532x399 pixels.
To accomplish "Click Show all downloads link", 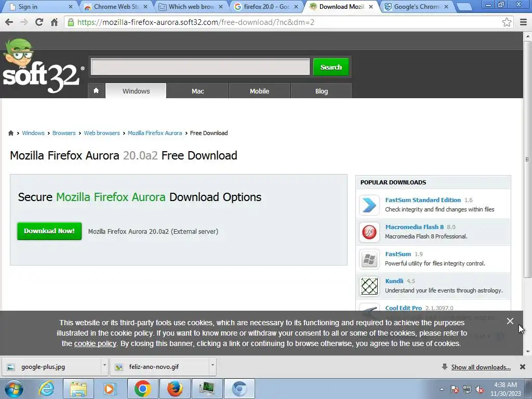I will [481, 367].
